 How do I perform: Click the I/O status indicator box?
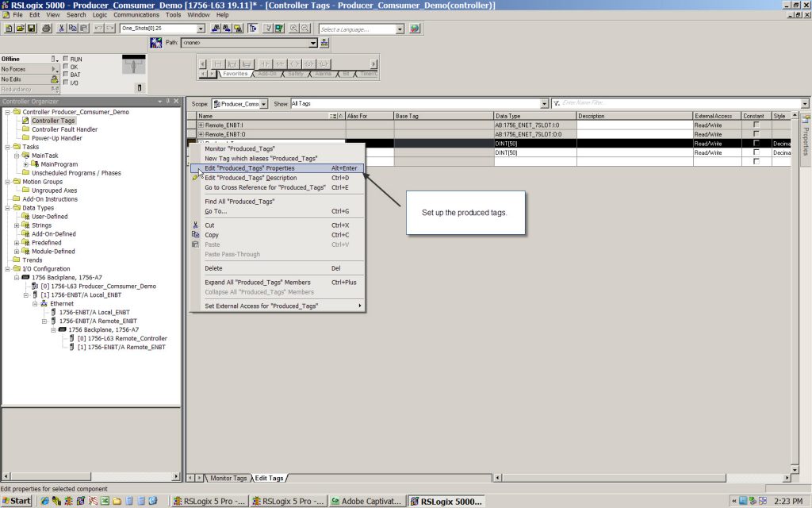pos(66,83)
